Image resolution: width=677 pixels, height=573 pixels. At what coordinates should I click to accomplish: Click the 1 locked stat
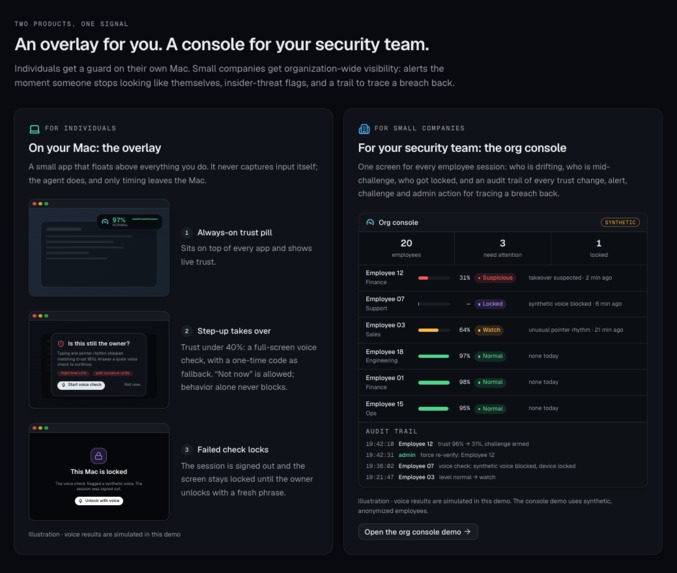(x=599, y=248)
